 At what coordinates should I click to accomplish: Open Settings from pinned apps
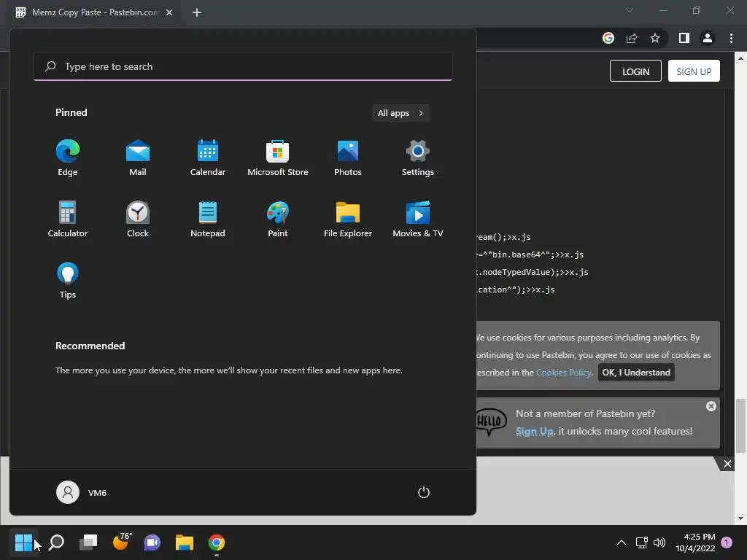pyautogui.click(x=418, y=158)
